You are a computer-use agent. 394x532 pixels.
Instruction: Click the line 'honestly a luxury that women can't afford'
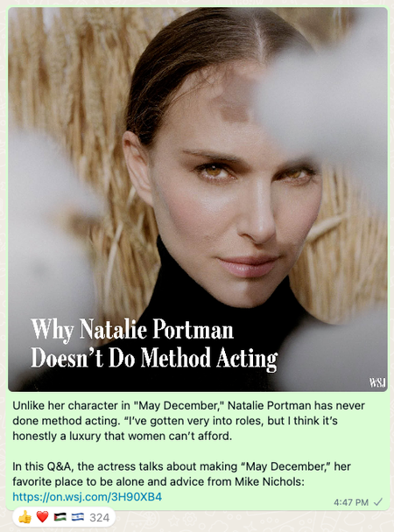pos(123,436)
